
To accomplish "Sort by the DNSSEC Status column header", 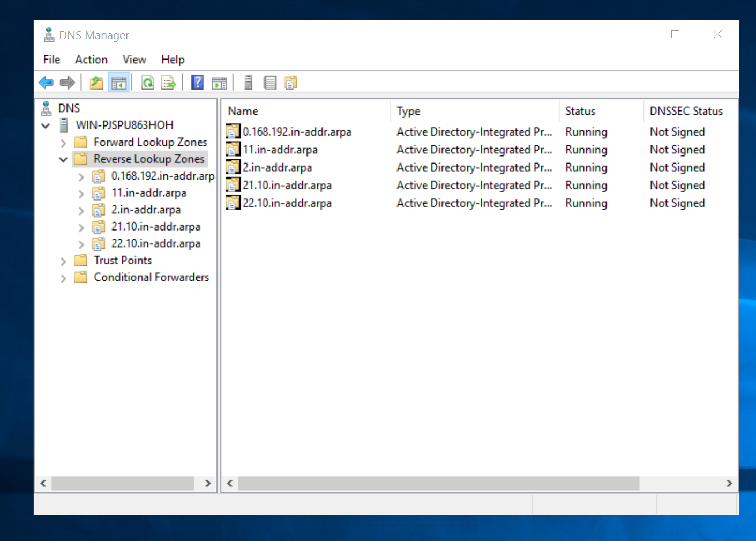I will 690,111.
